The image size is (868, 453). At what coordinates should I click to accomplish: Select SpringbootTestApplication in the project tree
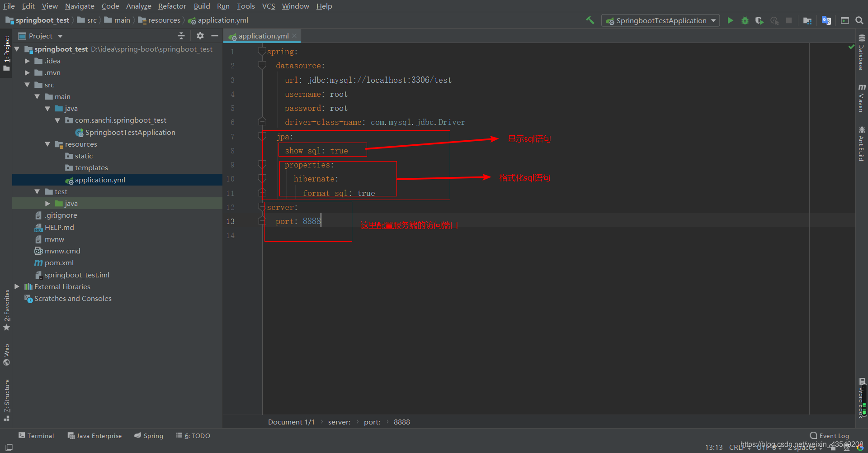130,132
